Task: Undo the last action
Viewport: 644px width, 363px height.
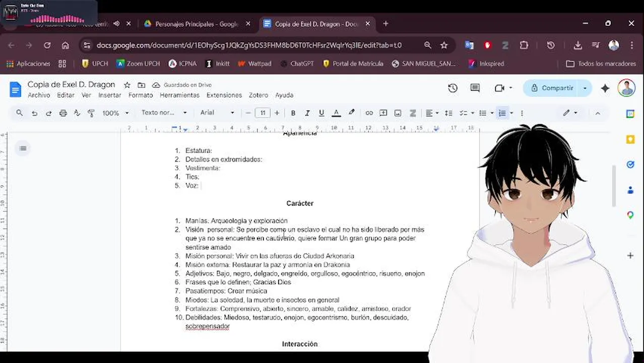Action: pyautogui.click(x=34, y=113)
